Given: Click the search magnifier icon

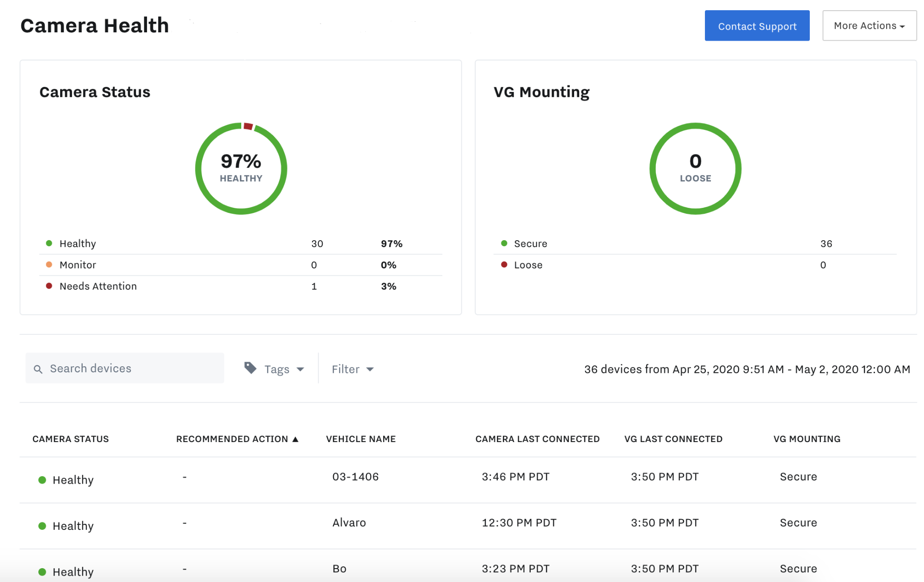Looking at the screenshot, I should (x=38, y=369).
